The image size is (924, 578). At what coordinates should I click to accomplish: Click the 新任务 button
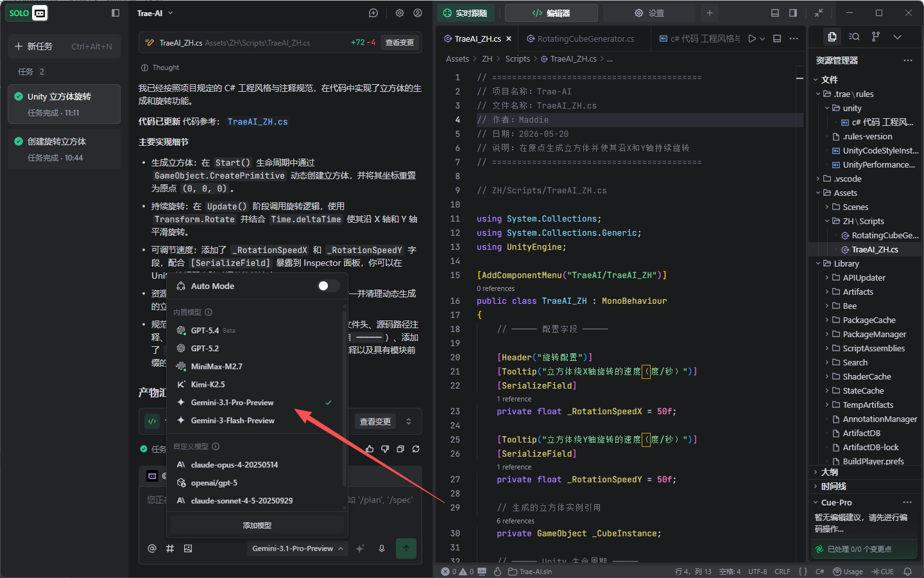(x=64, y=46)
